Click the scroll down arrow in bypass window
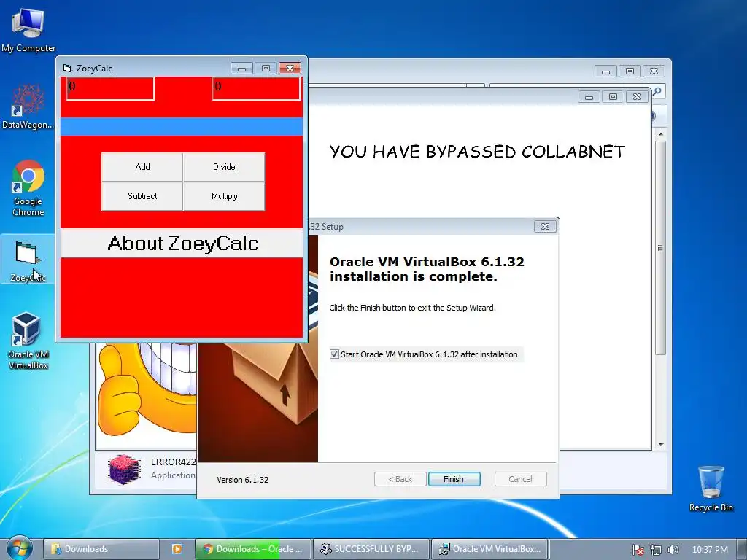747x560 pixels. [661, 444]
